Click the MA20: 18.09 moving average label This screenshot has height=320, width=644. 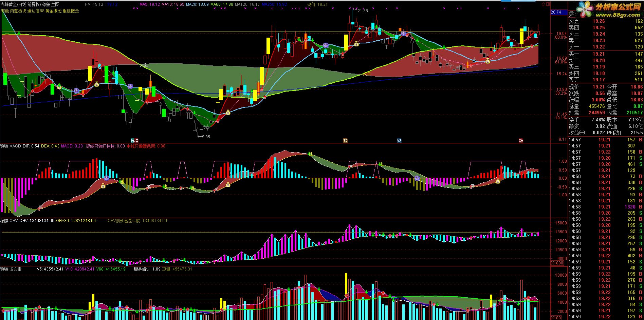coord(197,4)
